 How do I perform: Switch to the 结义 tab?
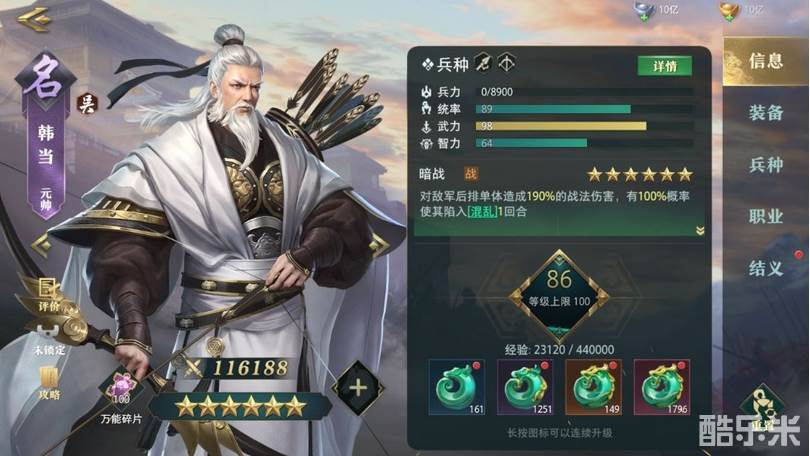tap(766, 268)
